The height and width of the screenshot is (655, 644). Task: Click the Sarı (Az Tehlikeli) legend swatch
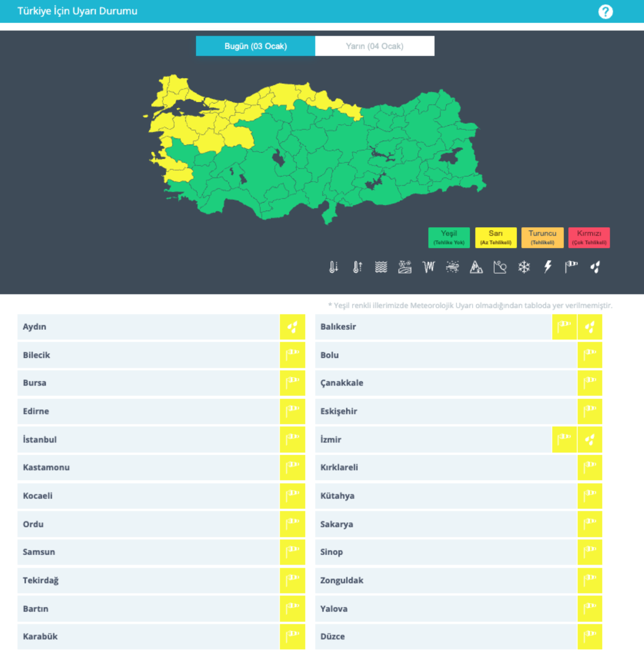coord(496,237)
